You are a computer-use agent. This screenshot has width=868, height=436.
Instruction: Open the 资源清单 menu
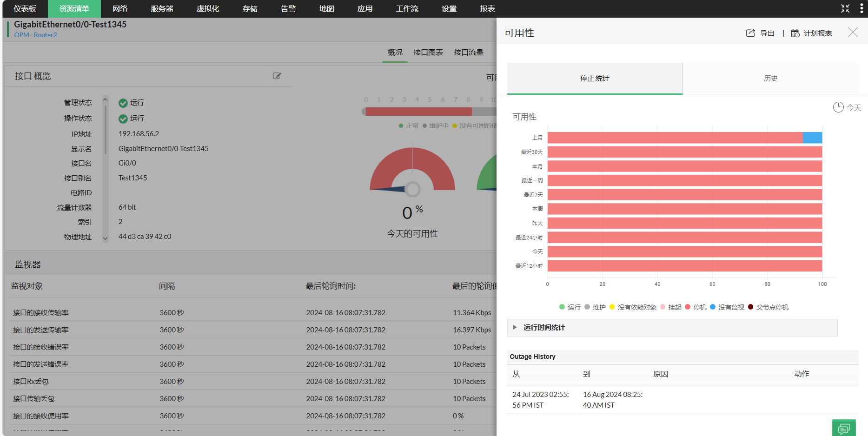[x=74, y=9]
